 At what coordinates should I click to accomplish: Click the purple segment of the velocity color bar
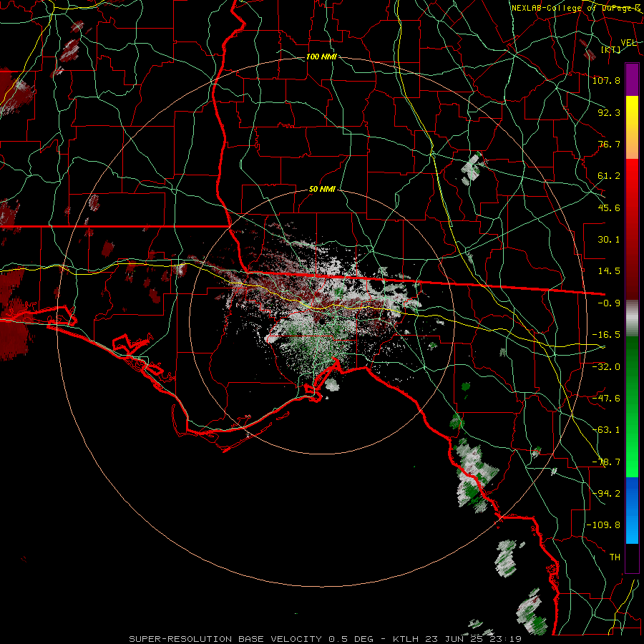(632, 79)
